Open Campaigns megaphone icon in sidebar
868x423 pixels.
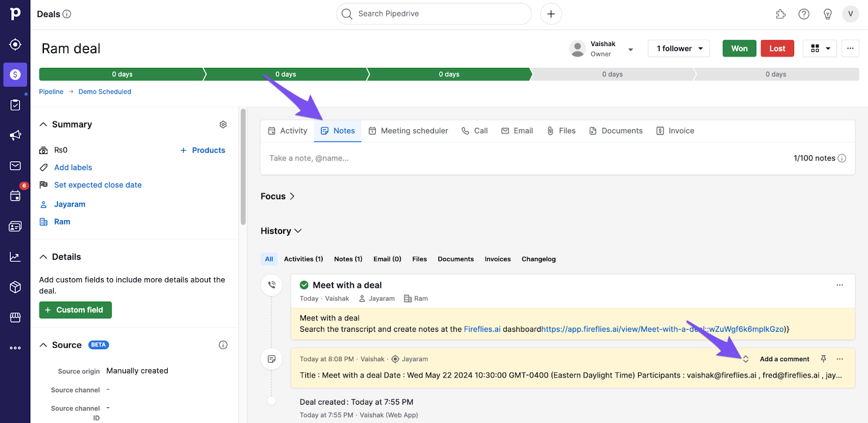(x=15, y=135)
